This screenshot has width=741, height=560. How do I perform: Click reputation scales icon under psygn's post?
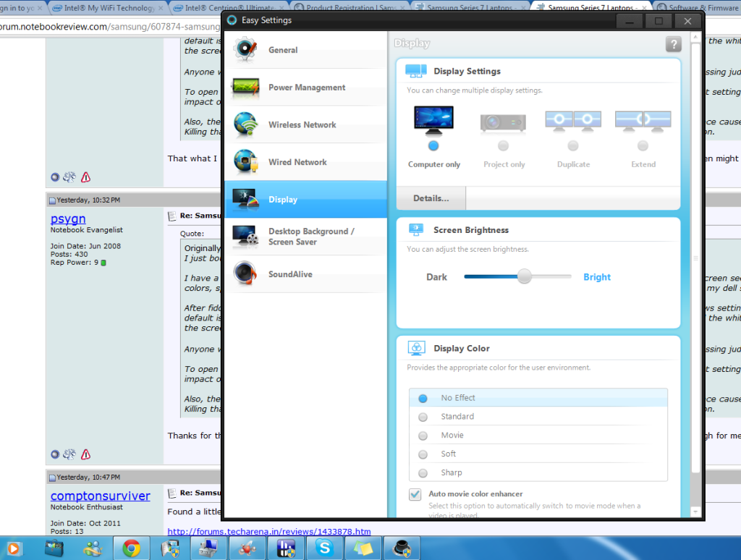click(x=69, y=454)
